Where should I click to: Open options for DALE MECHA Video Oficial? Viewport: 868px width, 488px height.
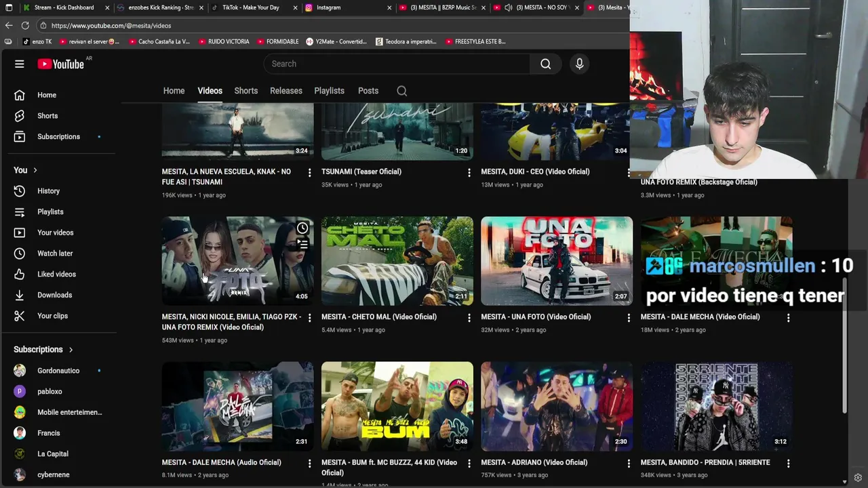click(x=788, y=318)
